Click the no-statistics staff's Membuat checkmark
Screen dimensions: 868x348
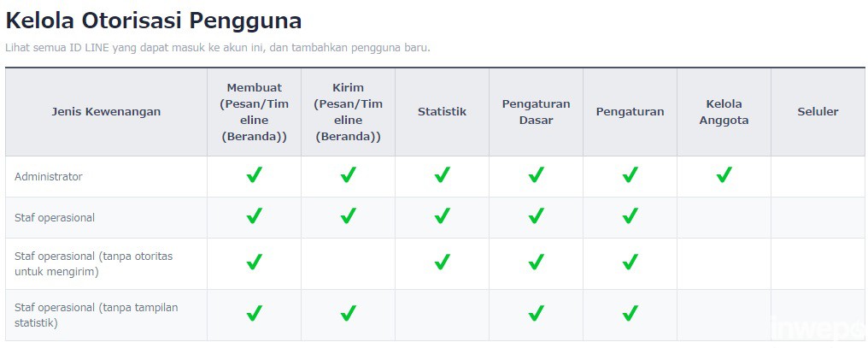254,314
